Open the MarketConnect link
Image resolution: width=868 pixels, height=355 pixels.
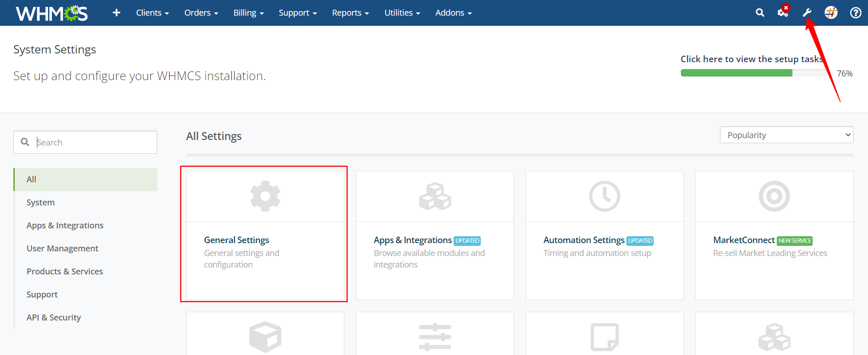[x=744, y=240]
